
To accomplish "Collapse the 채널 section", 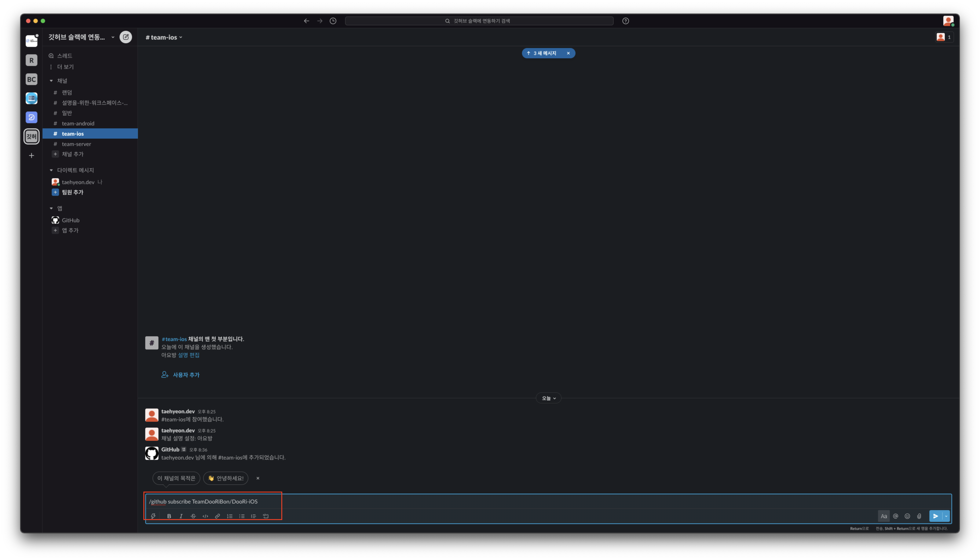I will (x=51, y=81).
